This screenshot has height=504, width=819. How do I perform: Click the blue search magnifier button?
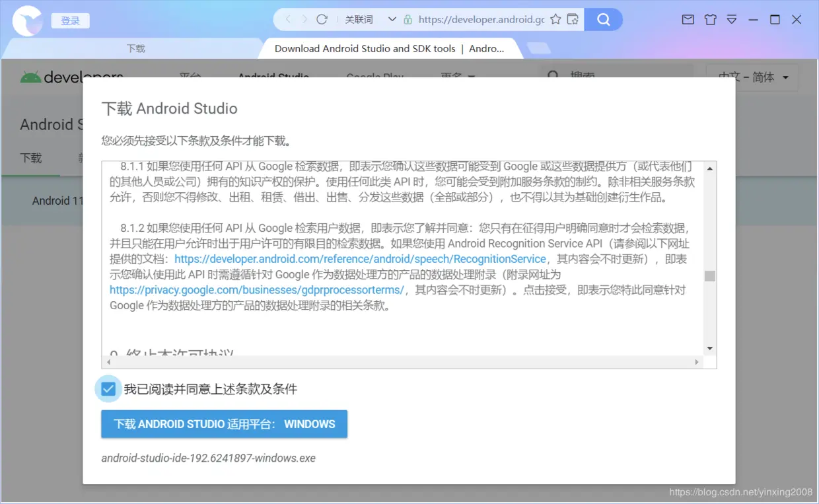(604, 19)
